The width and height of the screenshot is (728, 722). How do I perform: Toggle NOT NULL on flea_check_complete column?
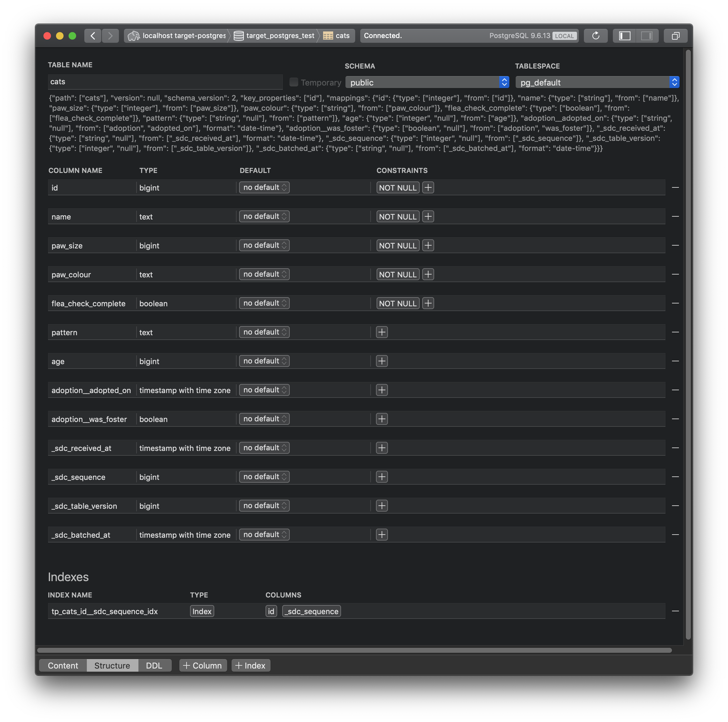click(x=398, y=303)
